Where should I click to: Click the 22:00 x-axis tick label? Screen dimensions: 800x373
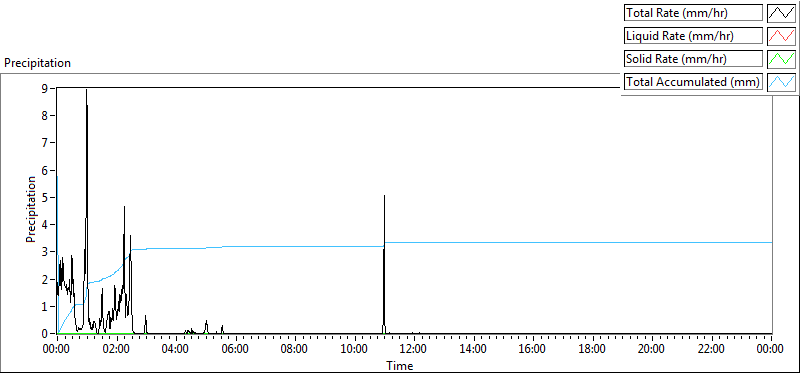click(x=712, y=350)
